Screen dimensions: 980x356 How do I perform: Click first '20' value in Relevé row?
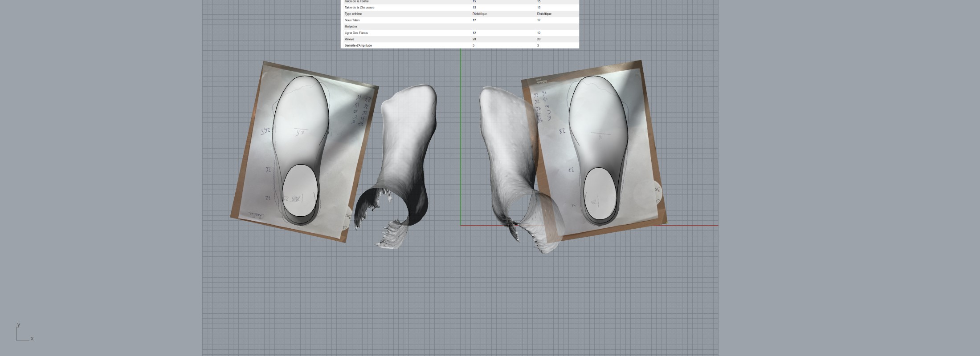[474, 39]
